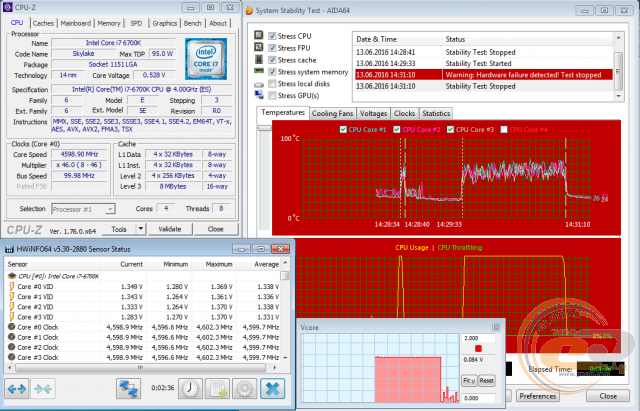Uncheck the Stress cache checkbox
The image size is (640, 411).
[x=272, y=60]
